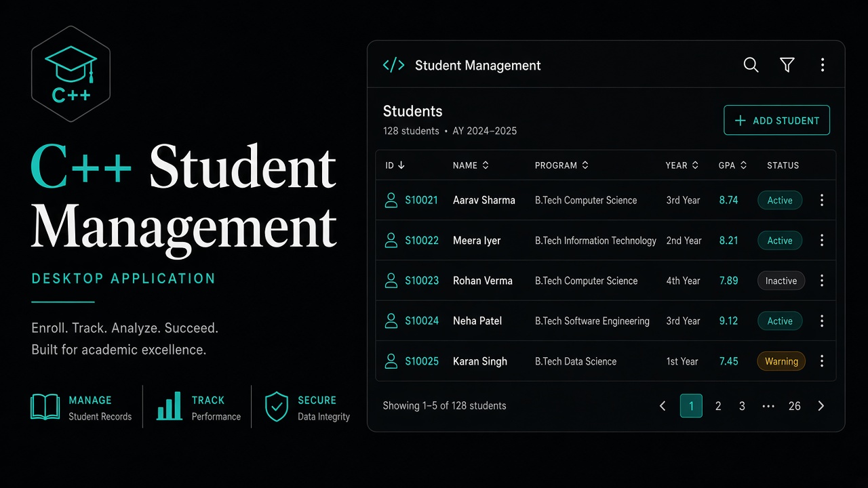Viewport: 868px width, 488px height.
Task: Open student ID S10023
Action: [x=422, y=281]
